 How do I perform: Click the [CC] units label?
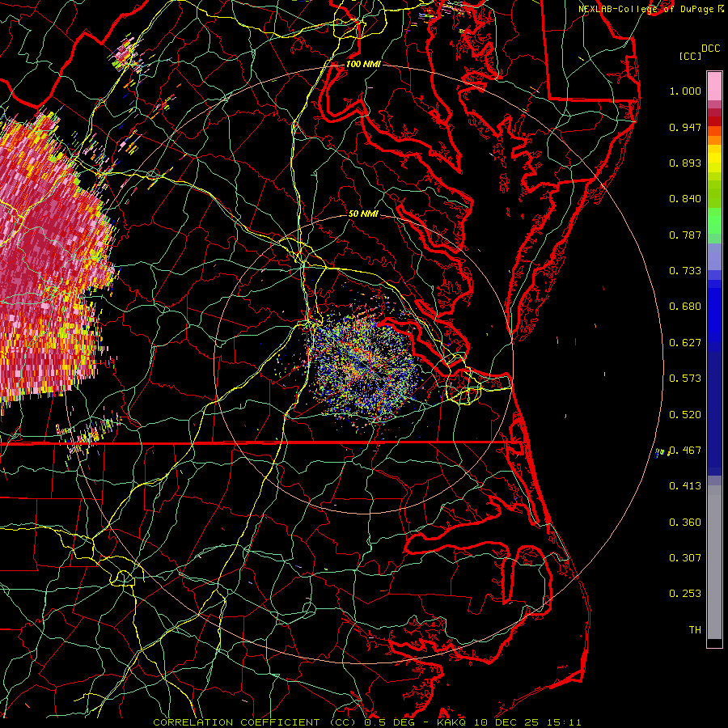point(691,56)
